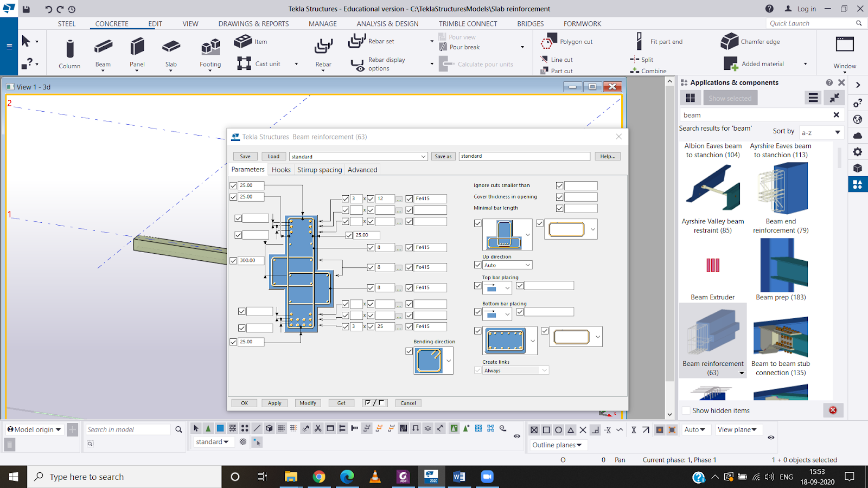Viewport: 868px width, 488px height.
Task: Click the Slab tool icon
Action: (171, 48)
